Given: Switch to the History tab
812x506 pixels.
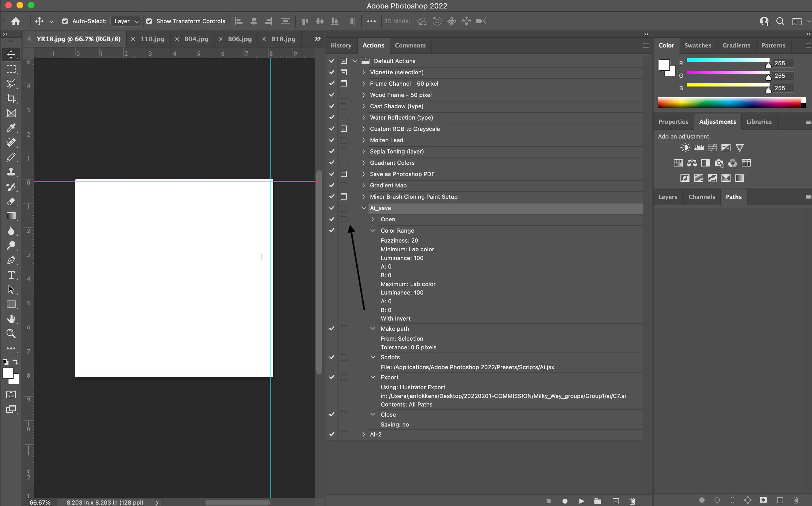Looking at the screenshot, I should tap(341, 45).
